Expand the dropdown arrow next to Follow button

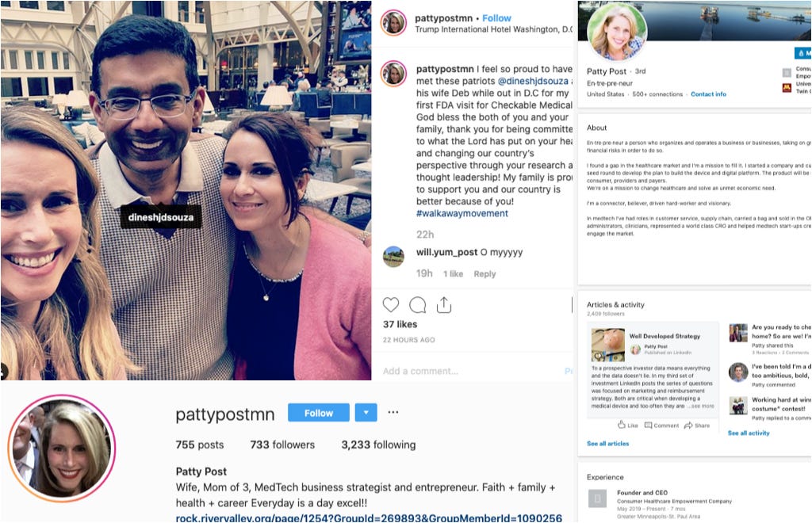[366, 413]
